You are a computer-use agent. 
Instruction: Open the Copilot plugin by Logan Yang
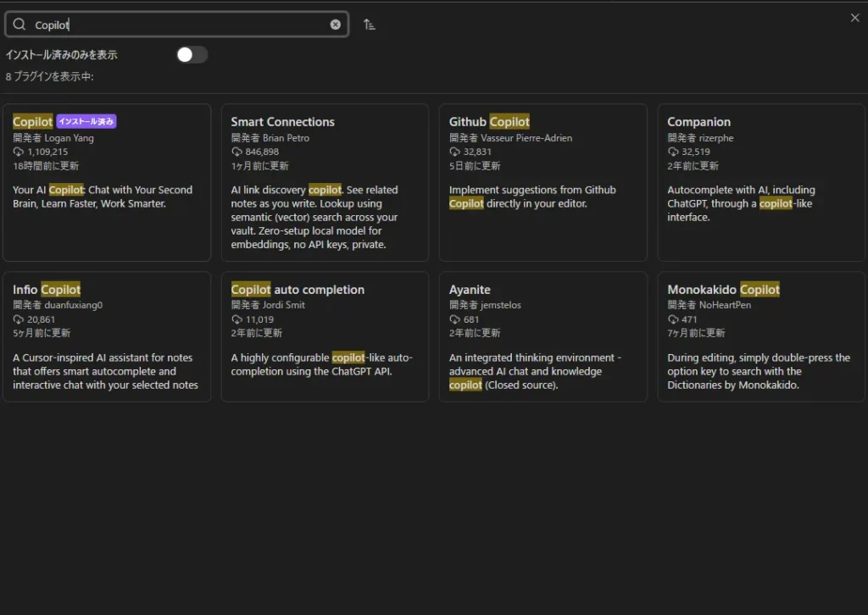pyautogui.click(x=107, y=182)
